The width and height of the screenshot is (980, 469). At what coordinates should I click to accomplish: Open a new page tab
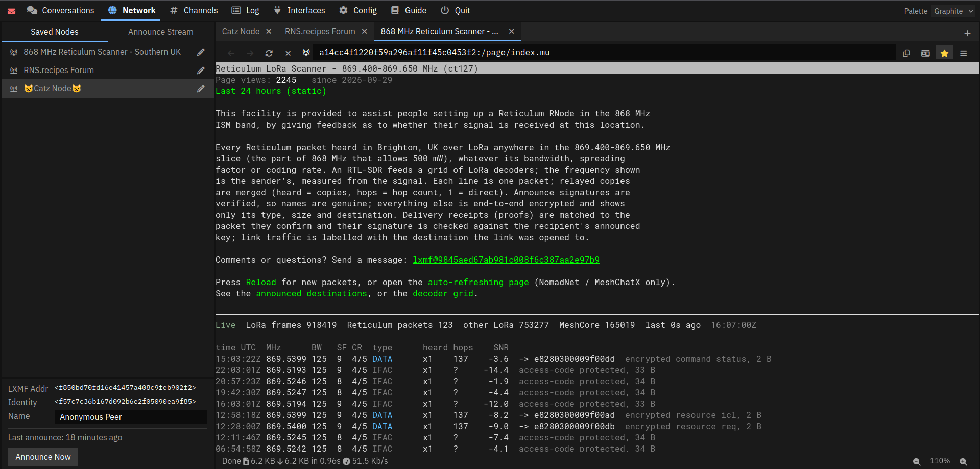pyautogui.click(x=967, y=33)
